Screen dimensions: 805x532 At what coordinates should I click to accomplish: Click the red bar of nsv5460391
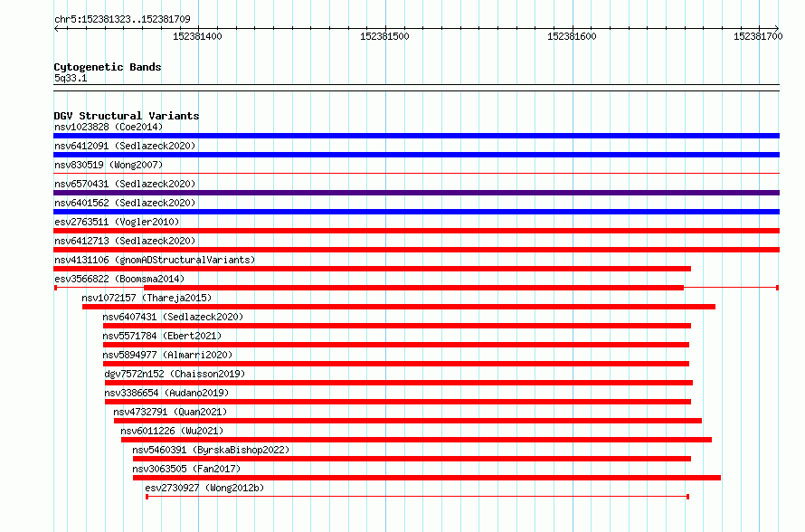point(412,459)
